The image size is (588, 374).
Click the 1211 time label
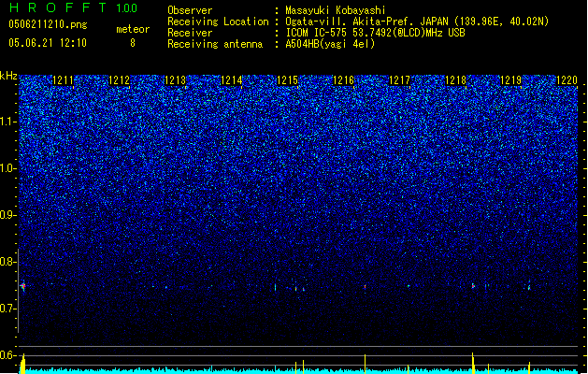pyautogui.click(x=63, y=80)
